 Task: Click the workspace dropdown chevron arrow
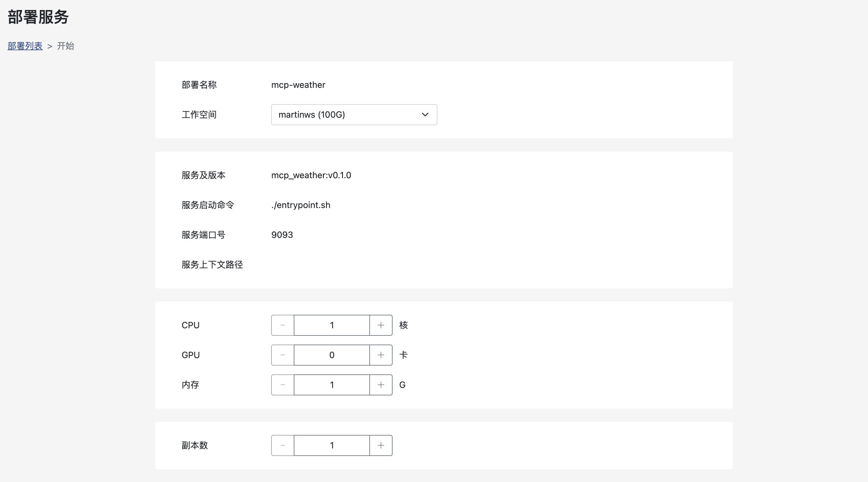click(x=425, y=115)
